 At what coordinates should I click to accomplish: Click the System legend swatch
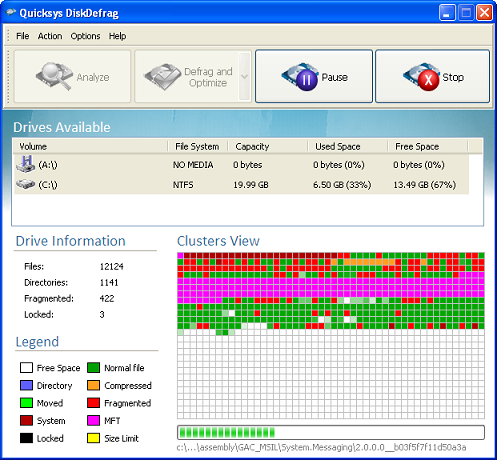(x=26, y=421)
